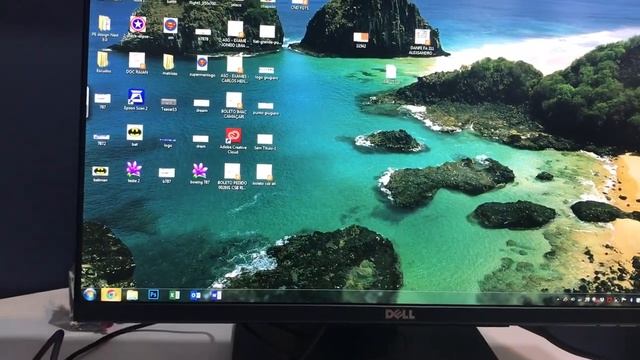Open Google Chrome from the taskbar

(111, 295)
